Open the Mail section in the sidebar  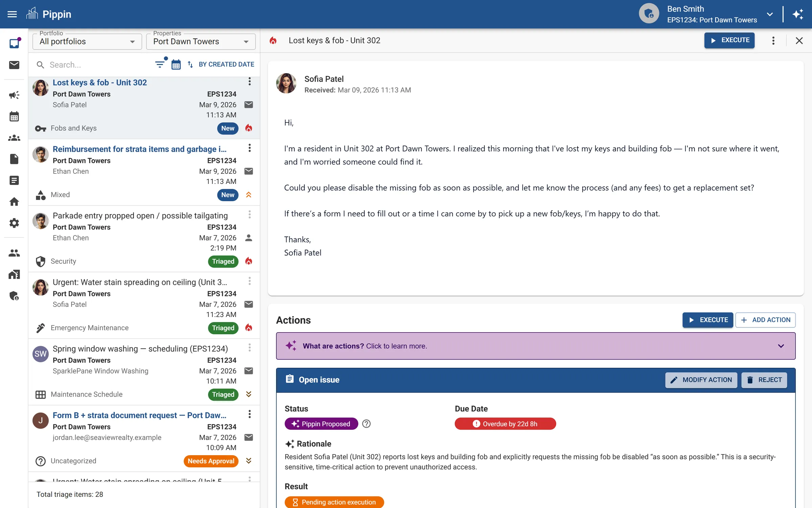pos(14,65)
